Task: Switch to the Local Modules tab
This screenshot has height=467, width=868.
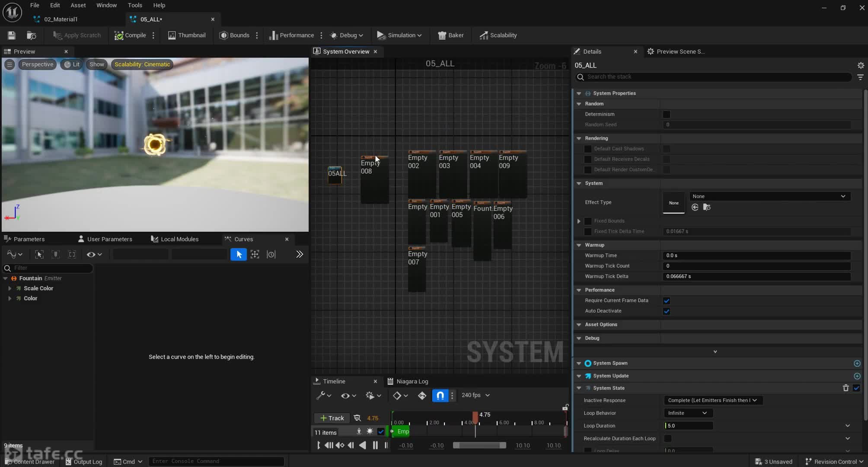Action: (x=175, y=239)
